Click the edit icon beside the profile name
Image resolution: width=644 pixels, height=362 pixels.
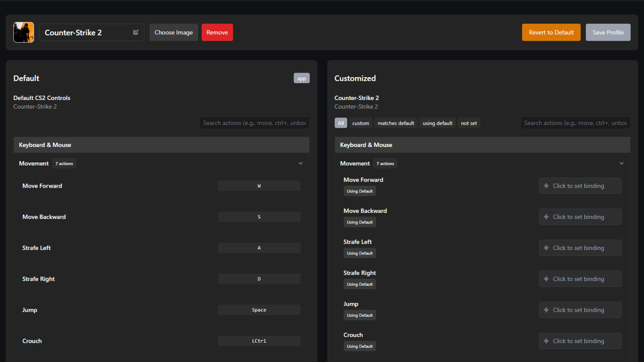coord(136,33)
